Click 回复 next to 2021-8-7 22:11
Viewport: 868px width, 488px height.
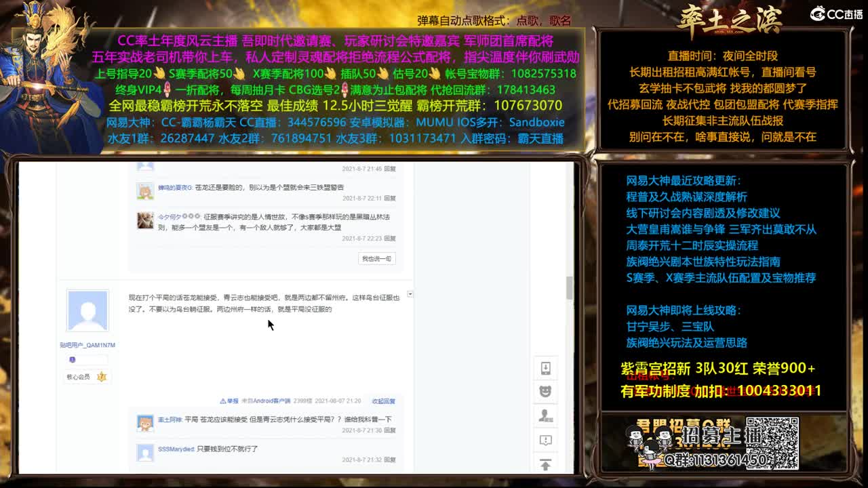tap(390, 199)
